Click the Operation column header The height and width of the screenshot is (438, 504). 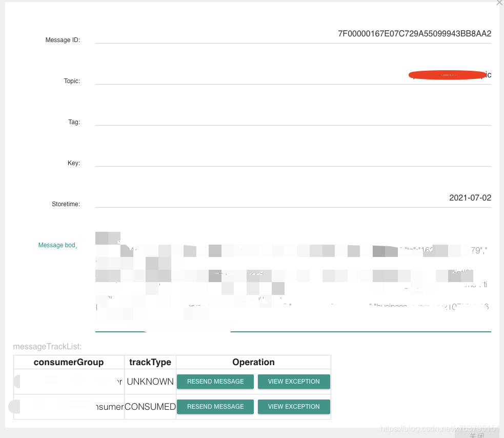253,362
